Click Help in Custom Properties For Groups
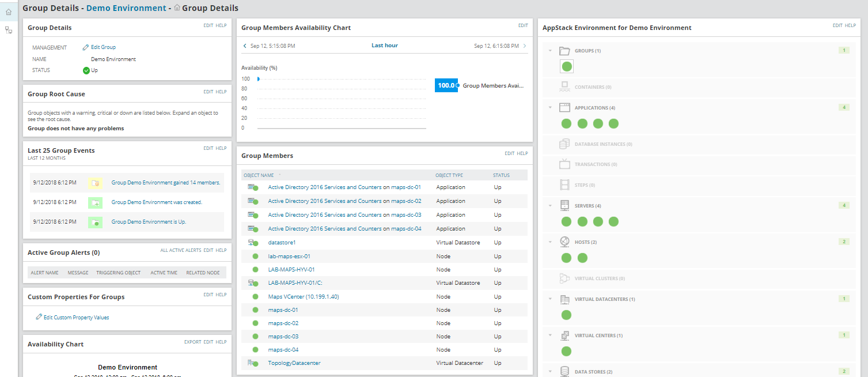Viewport: 868px width, 377px height. (221, 295)
